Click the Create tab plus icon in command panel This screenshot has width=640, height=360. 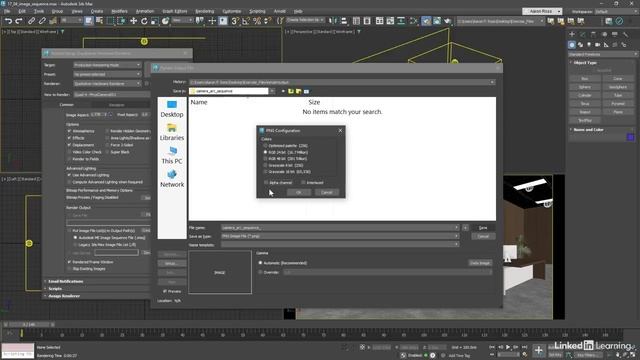[x=572, y=34]
